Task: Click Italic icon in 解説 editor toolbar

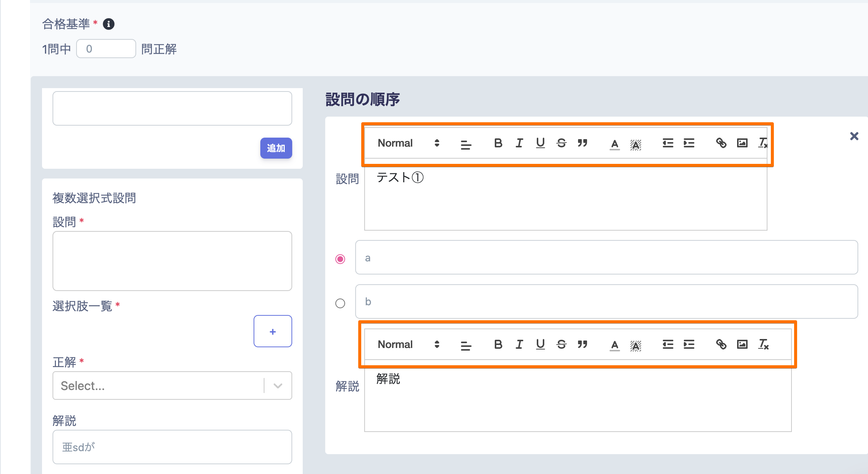Action: click(x=519, y=344)
